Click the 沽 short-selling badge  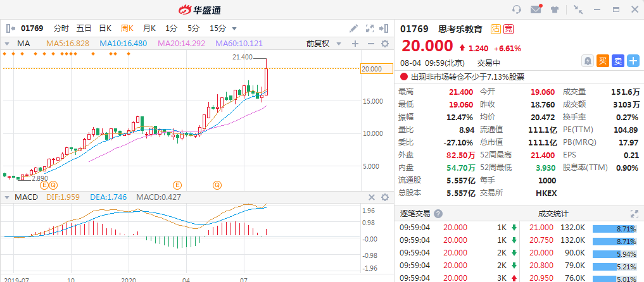[495, 28]
